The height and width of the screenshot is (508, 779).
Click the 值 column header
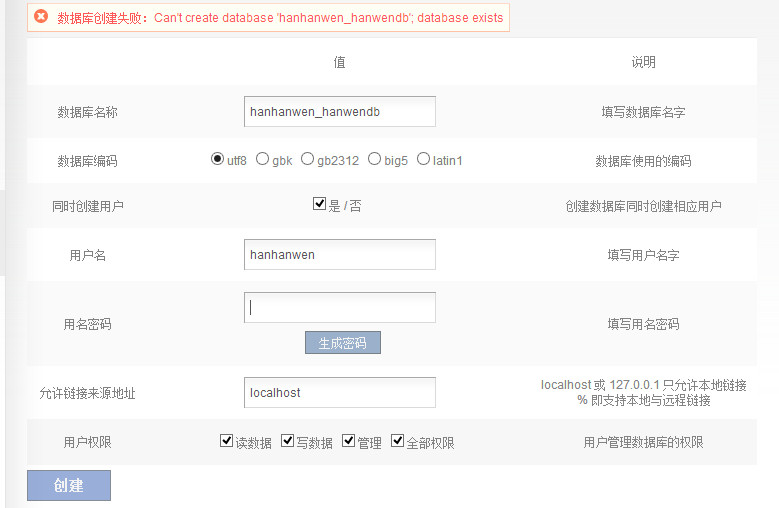339,62
